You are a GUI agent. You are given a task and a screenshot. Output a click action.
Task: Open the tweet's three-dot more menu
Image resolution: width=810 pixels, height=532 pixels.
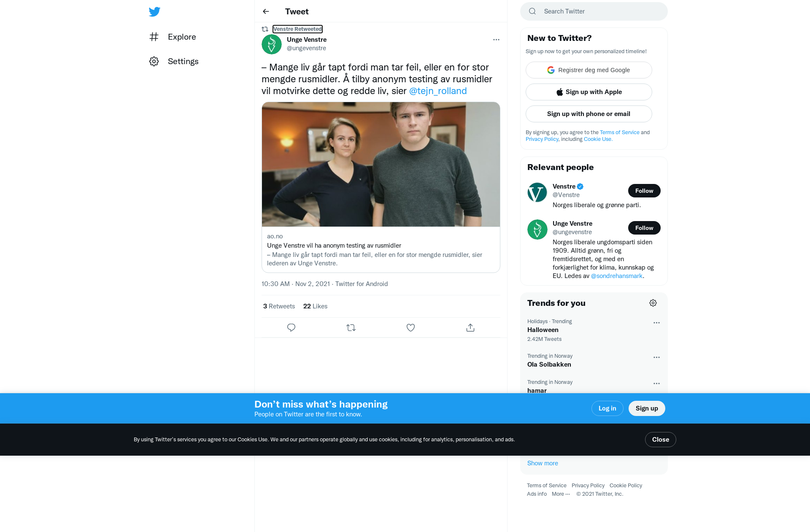(496, 40)
